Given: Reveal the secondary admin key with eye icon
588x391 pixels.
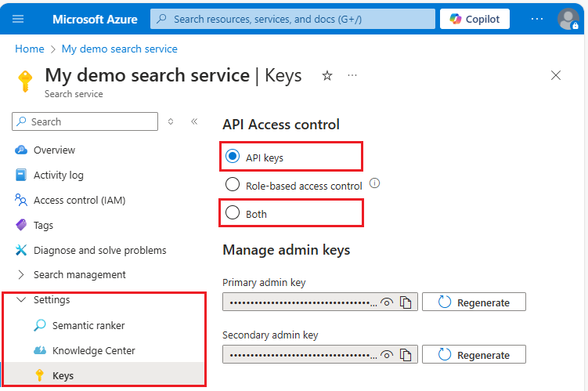Looking at the screenshot, I should point(387,355).
